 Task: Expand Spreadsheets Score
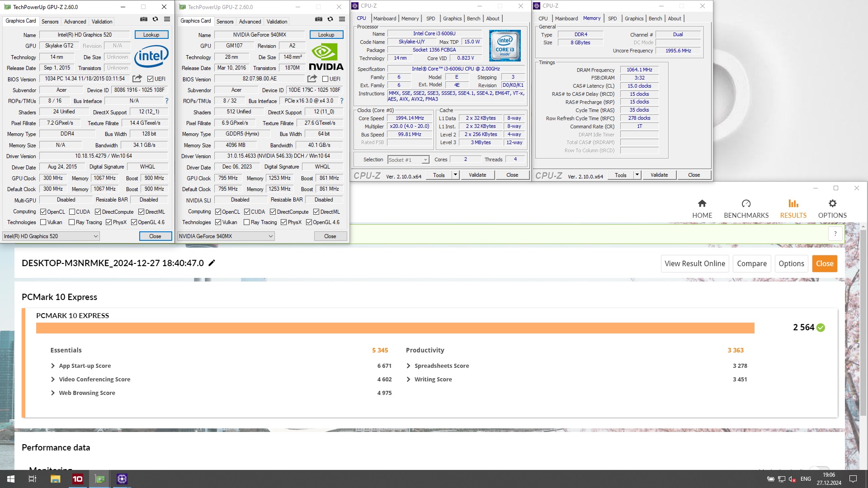tap(409, 366)
